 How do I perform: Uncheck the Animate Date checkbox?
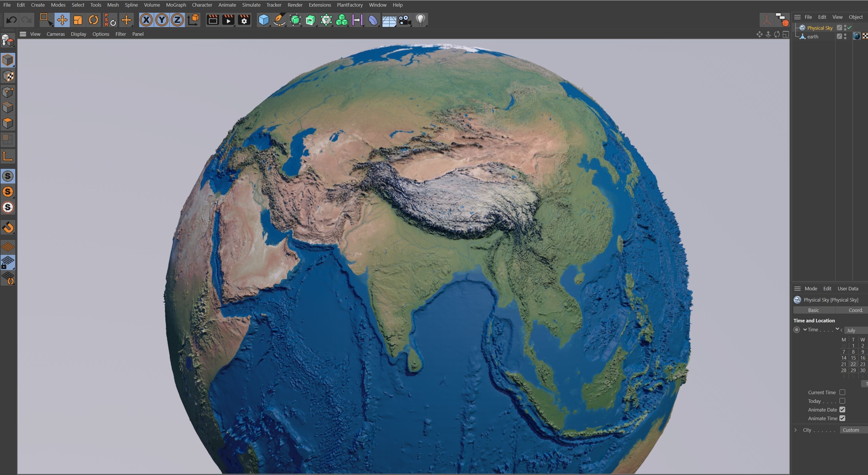(842, 409)
